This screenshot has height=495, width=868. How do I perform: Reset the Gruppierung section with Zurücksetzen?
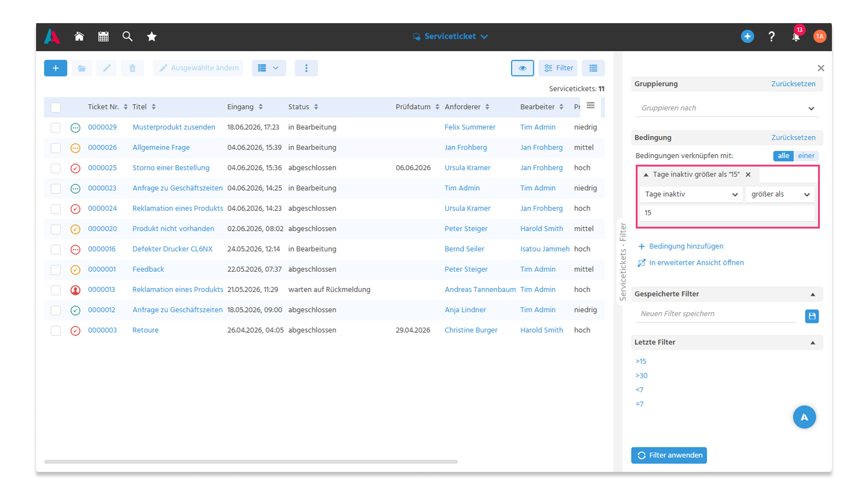[793, 84]
